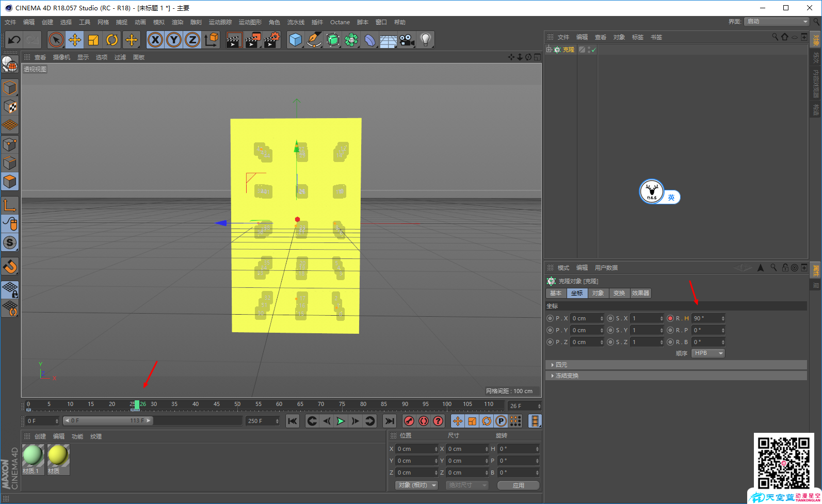Viewport: 822px width, 504px height.
Task: Toggle the R.P keyframe circle
Action: click(x=670, y=330)
